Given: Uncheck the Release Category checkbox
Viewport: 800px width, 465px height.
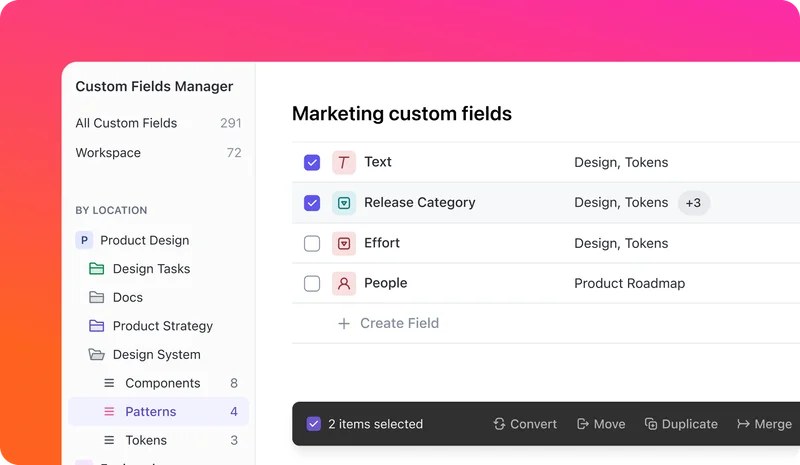Looking at the screenshot, I should [x=312, y=203].
